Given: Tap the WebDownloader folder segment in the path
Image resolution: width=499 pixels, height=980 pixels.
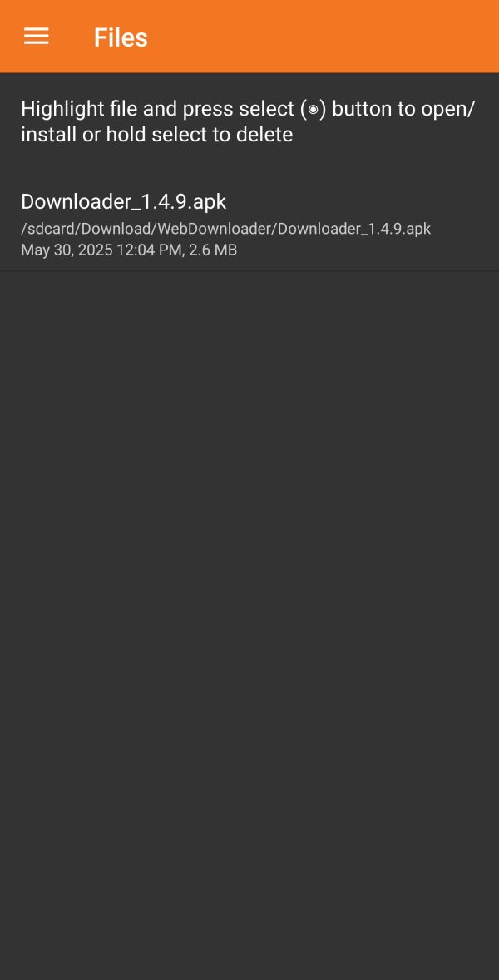Looking at the screenshot, I should point(215,229).
